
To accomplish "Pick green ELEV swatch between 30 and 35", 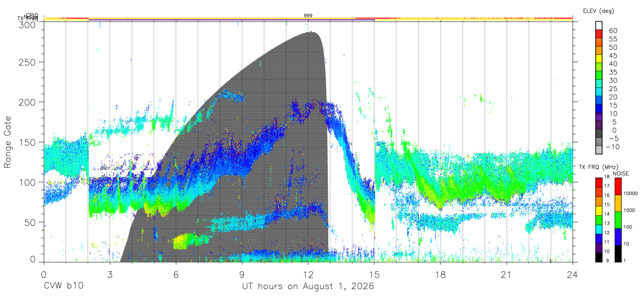I will coord(599,75).
